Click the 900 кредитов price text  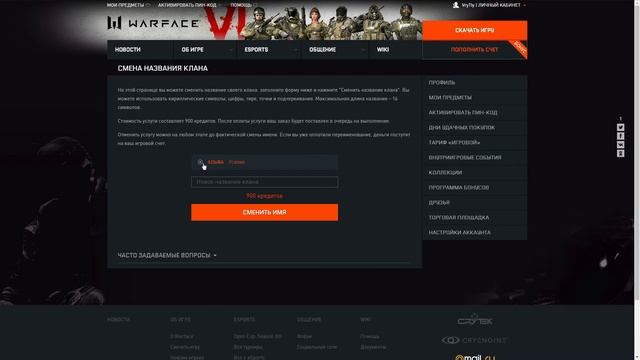[264, 196]
